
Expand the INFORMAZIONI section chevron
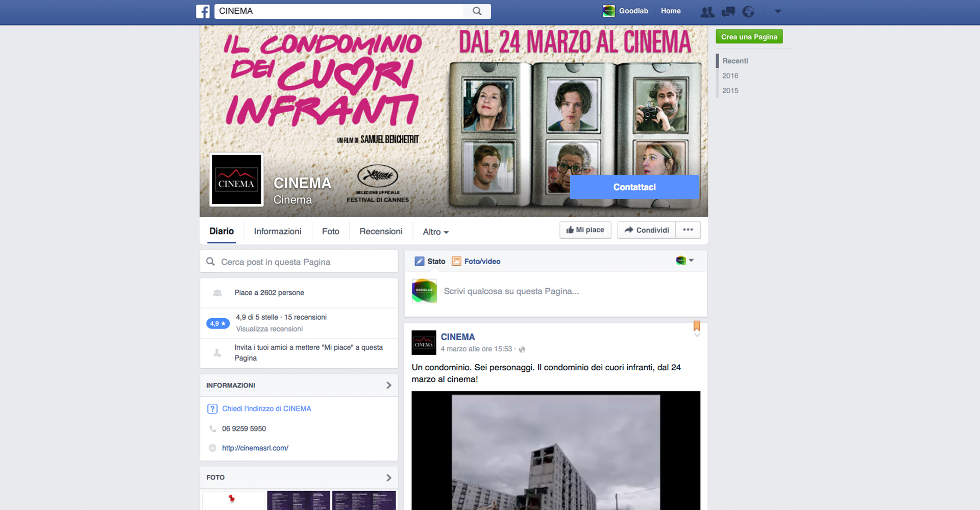[x=389, y=386]
